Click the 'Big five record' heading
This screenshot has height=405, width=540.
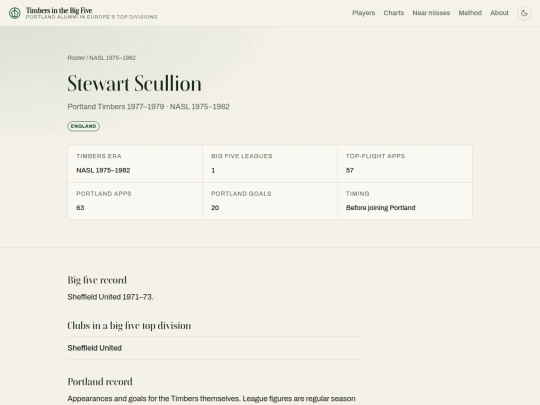[97, 280]
